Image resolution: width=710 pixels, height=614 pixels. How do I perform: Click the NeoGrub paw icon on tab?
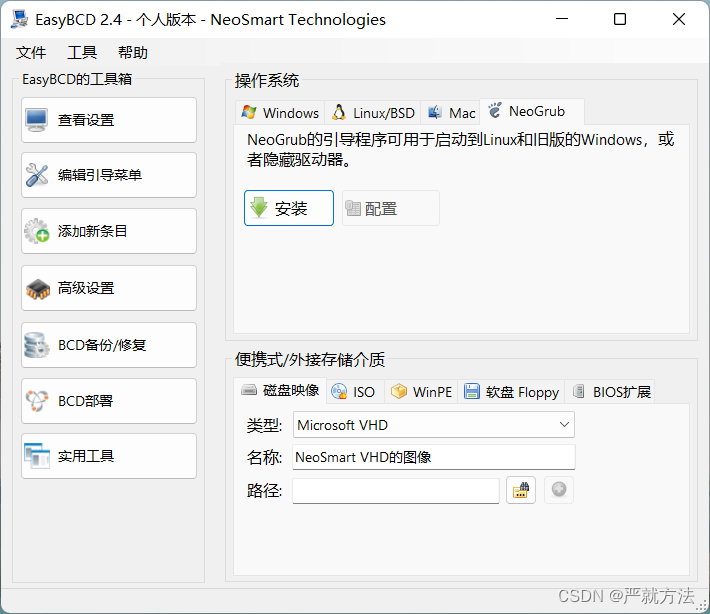tap(495, 110)
